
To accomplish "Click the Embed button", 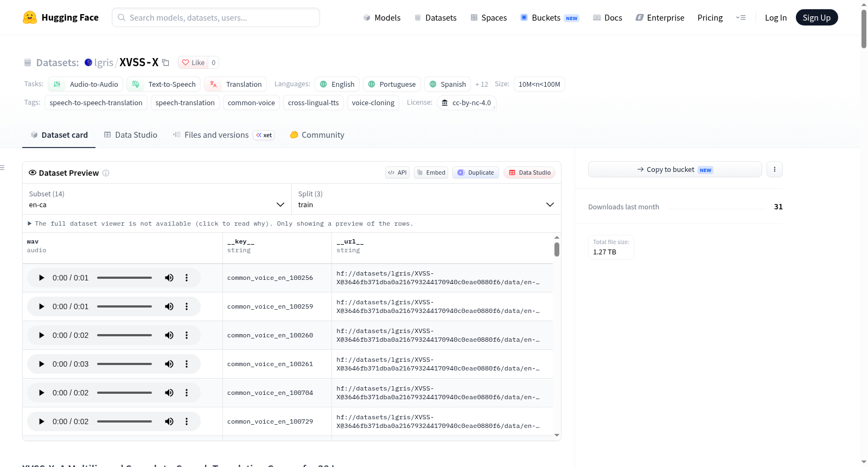I will click(x=431, y=172).
